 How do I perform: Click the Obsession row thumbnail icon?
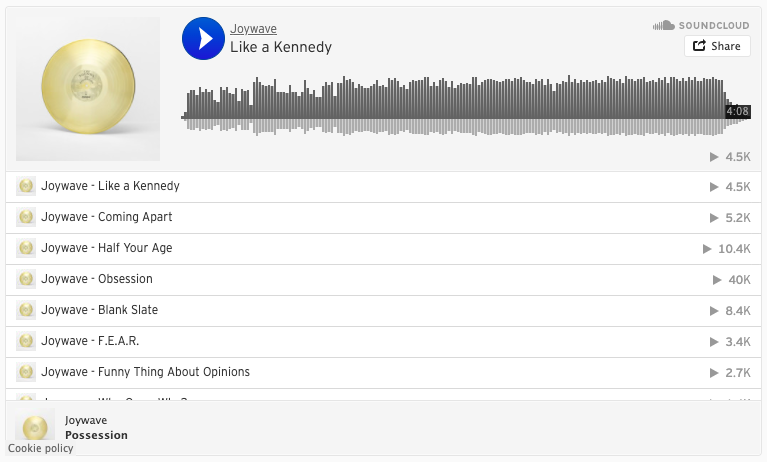coord(26,279)
